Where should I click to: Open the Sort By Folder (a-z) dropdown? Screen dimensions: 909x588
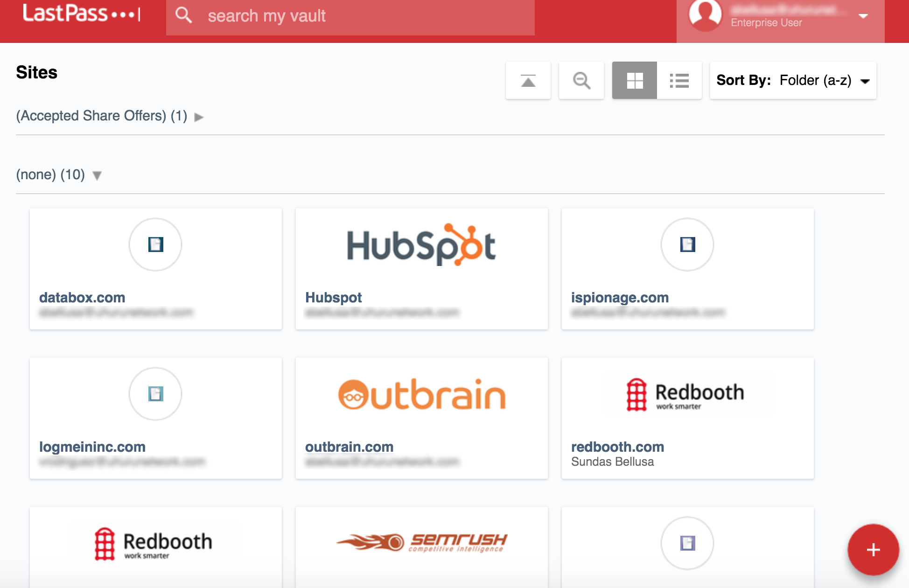coord(793,80)
